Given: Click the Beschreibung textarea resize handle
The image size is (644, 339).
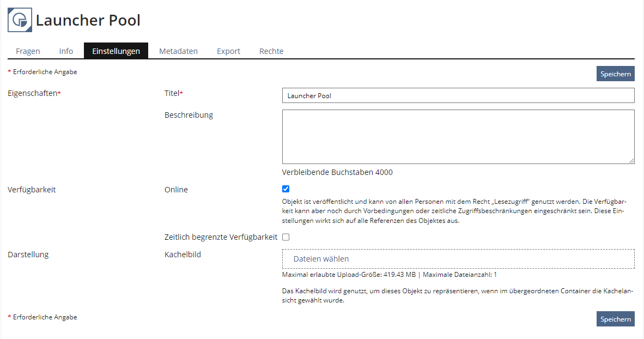Looking at the screenshot, I should pos(631,161).
